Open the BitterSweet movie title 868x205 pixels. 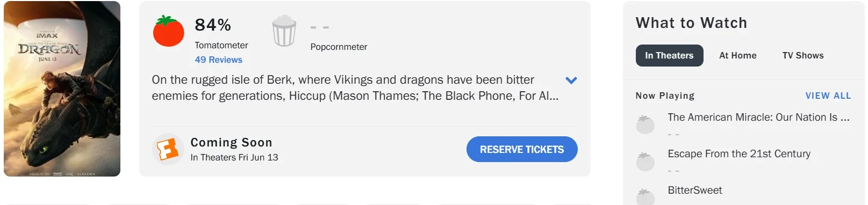tap(694, 190)
